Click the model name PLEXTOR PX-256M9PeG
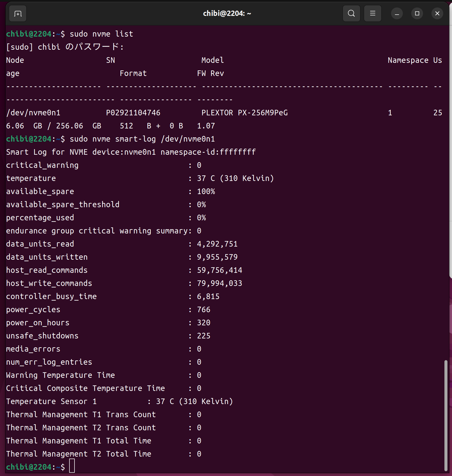The height and width of the screenshot is (476, 452). 244,113
